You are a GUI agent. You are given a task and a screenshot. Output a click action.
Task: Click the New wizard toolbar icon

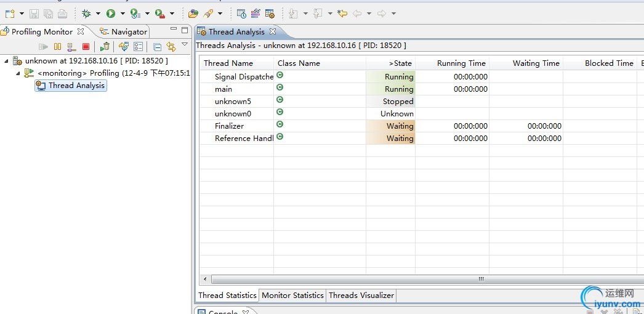pyautogui.click(x=10, y=14)
